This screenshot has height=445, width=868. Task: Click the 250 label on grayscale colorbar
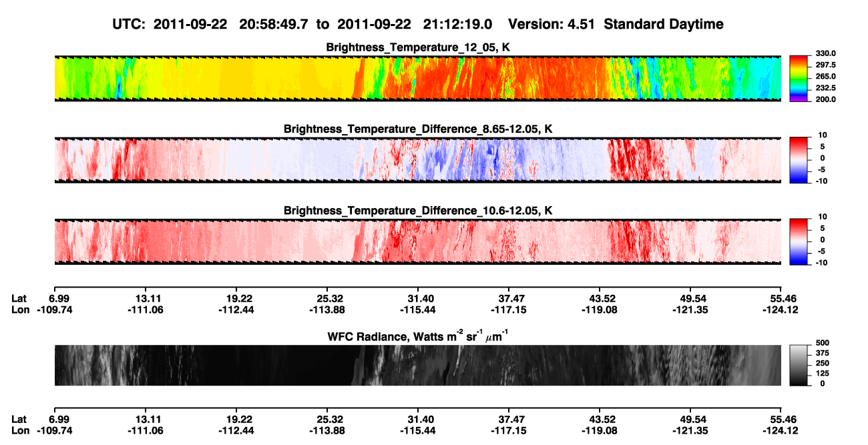(x=823, y=363)
